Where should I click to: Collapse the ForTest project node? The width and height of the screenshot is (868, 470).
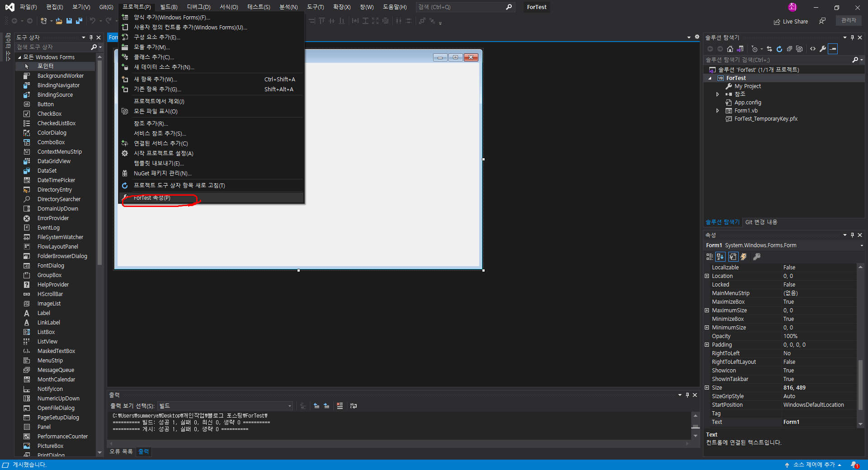(x=710, y=78)
